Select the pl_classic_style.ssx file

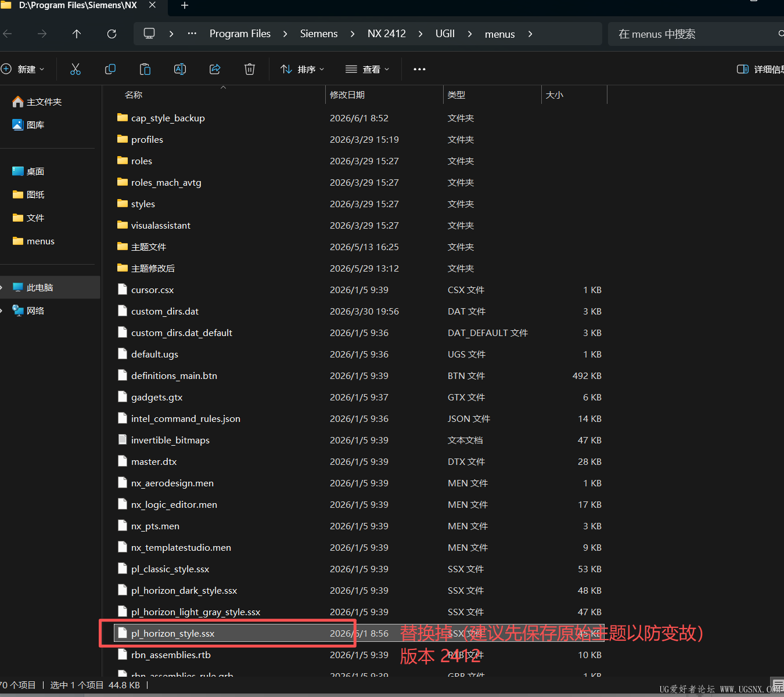pyautogui.click(x=359, y=569)
